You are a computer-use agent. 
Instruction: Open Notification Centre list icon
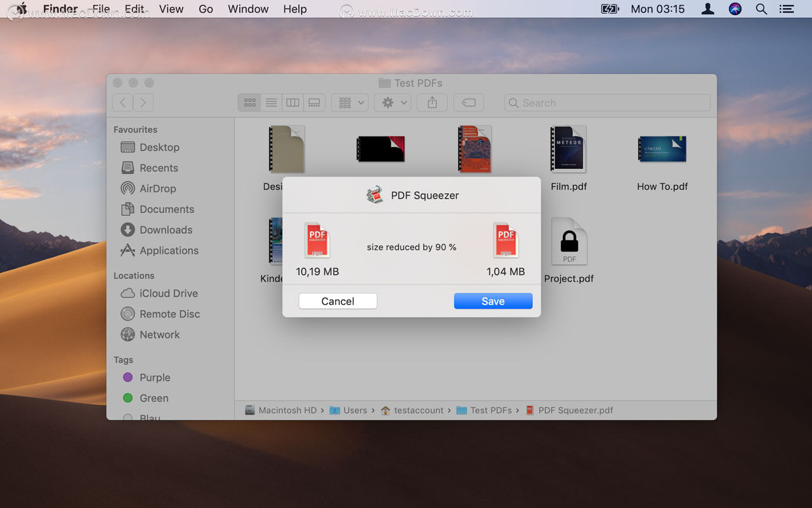point(787,9)
